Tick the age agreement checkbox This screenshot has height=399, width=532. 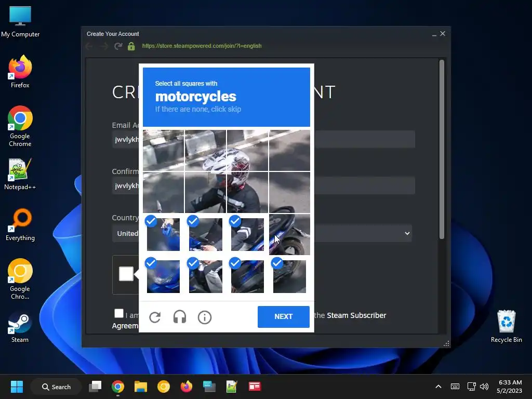pyautogui.click(x=119, y=313)
